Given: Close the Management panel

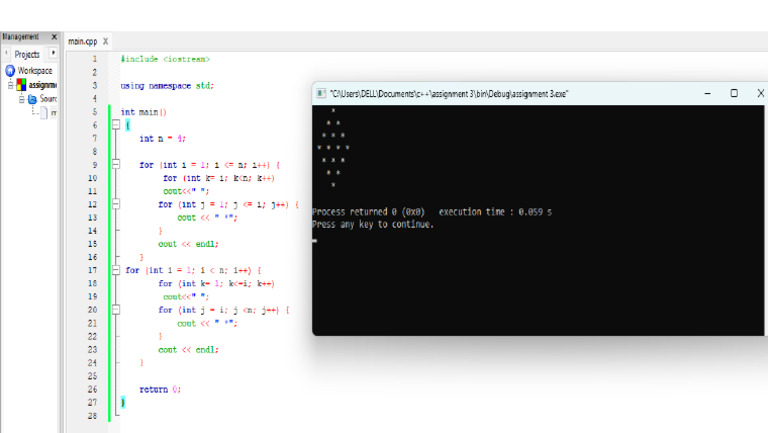Looking at the screenshot, I should 54,37.
